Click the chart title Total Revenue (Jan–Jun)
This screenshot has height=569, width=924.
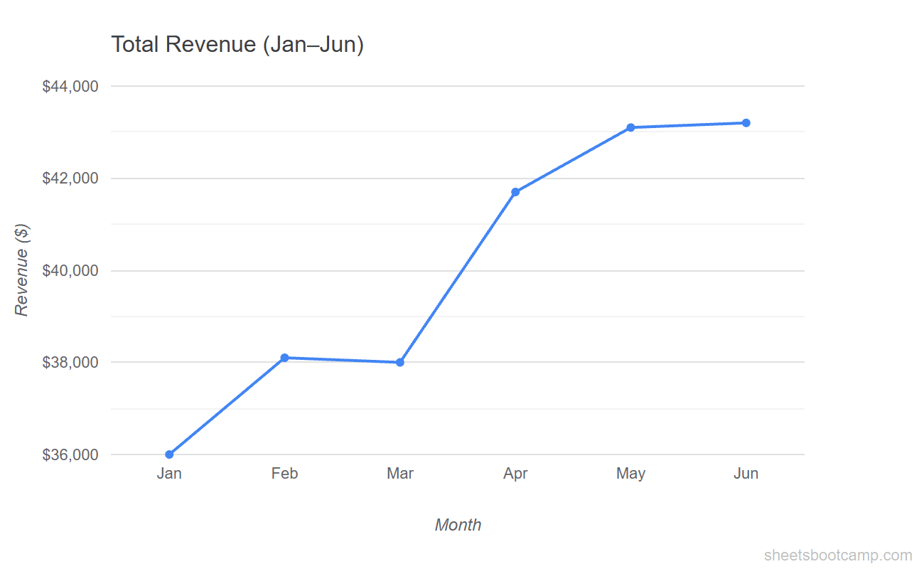[x=237, y=44]
